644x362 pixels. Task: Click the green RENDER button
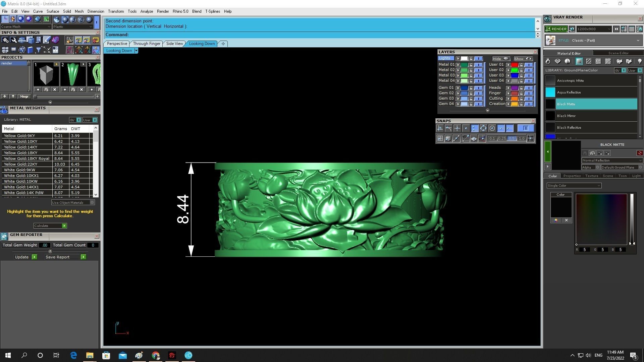[x=556, y=29]
